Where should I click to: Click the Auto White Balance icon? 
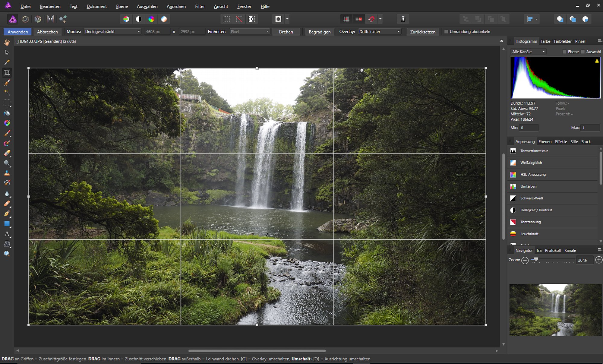(164, 19)
